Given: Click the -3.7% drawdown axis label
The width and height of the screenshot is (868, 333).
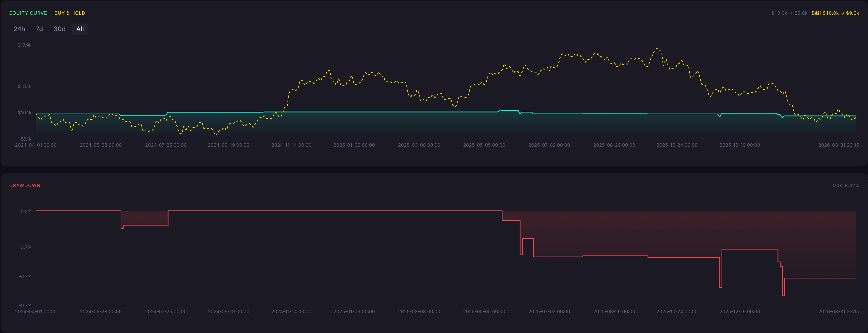Looking at the screenshot, I should pos(25,247).
